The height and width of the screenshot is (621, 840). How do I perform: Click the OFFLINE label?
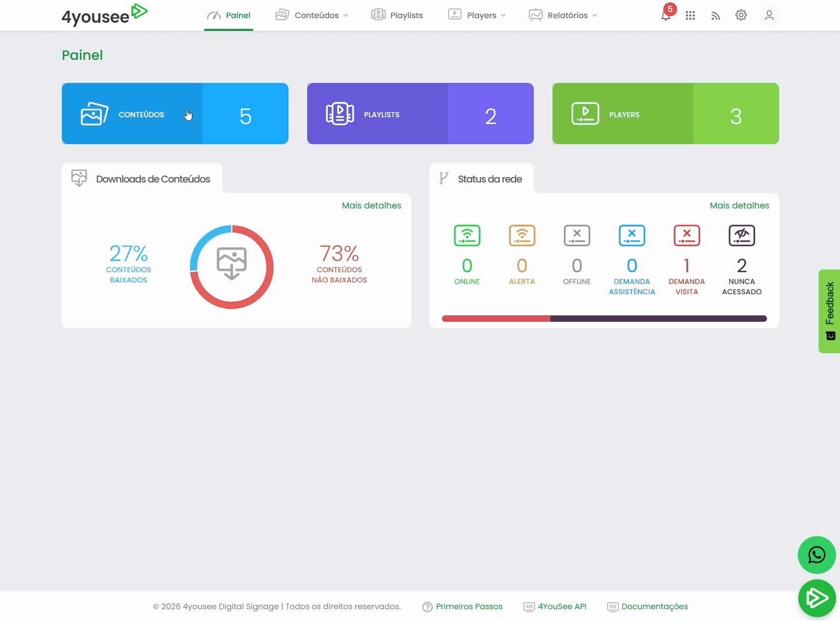(x=577, y=282)
